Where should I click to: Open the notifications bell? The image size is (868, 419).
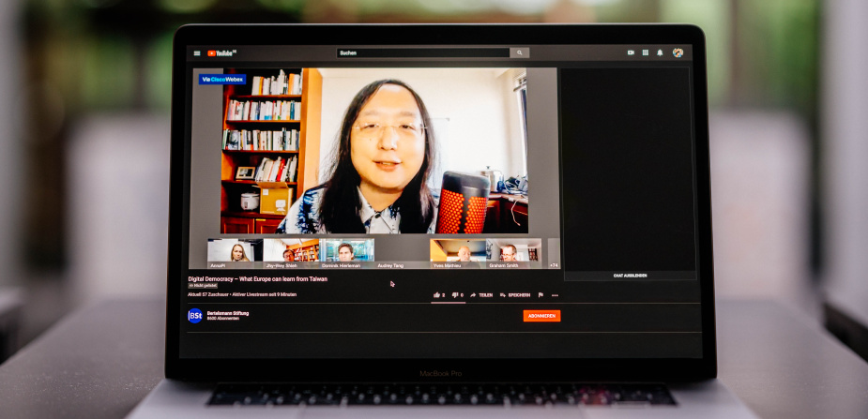(x=660, y=52)
